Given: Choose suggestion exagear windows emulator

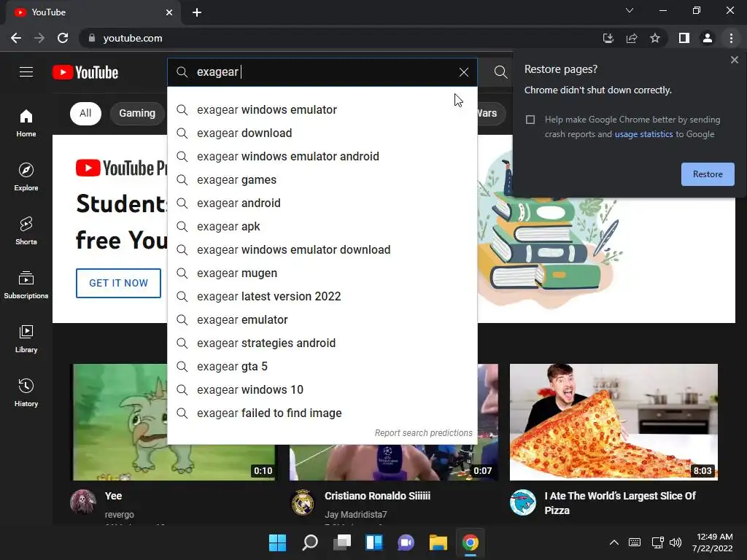Looking at the screenshot, I should click(x=322, y=109).
